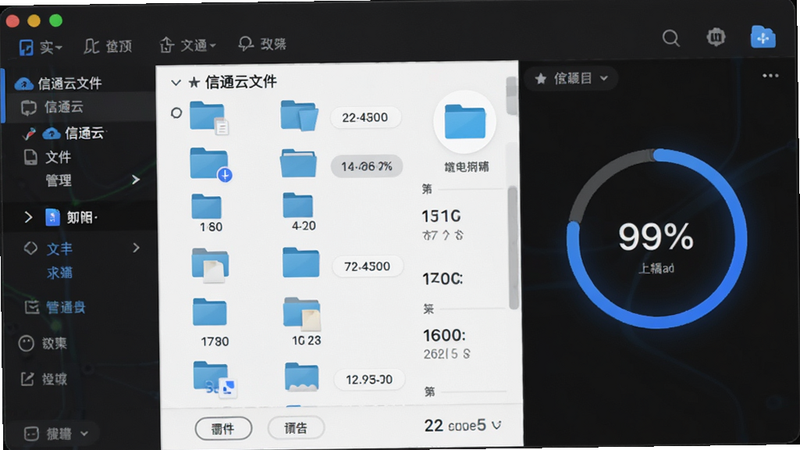The height and width of the screenshot is (450, 800).
Task: Open the open-folder icon beside 14-06 tag
Action: tap(298, 163)
